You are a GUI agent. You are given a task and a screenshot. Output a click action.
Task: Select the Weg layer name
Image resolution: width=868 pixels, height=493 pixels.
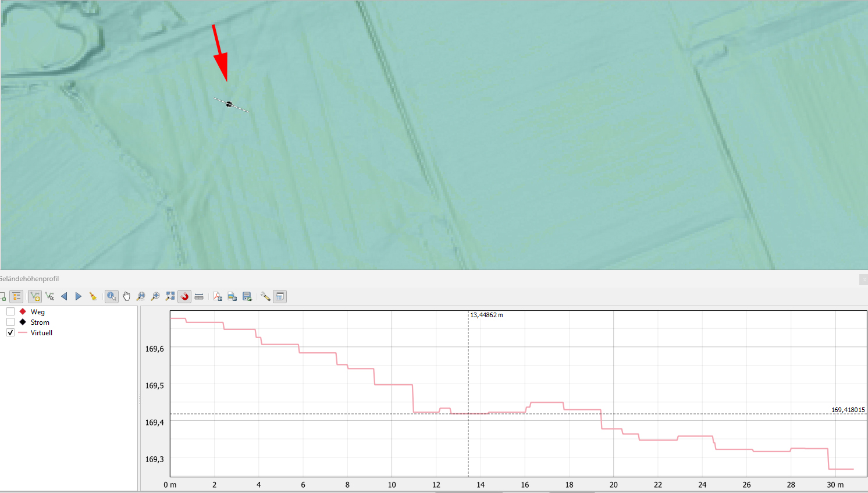pyautogui.click(x=38, y=312)
